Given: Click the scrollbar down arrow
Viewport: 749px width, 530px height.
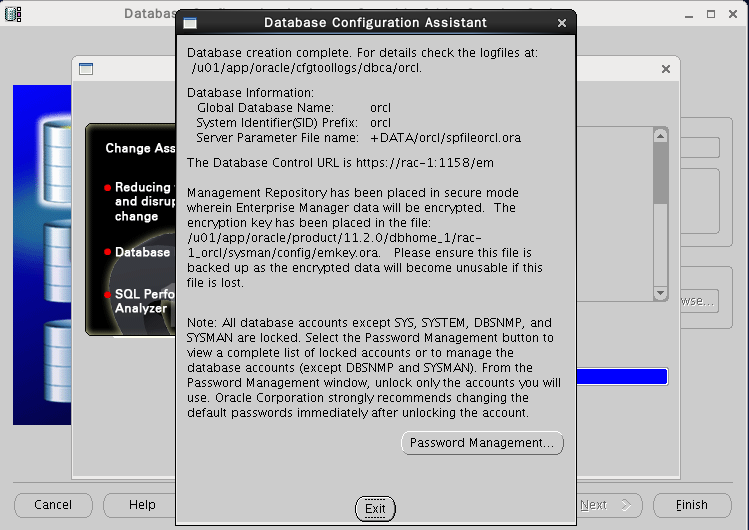Looking at the screenshot, I should click(x=660, y=293).
